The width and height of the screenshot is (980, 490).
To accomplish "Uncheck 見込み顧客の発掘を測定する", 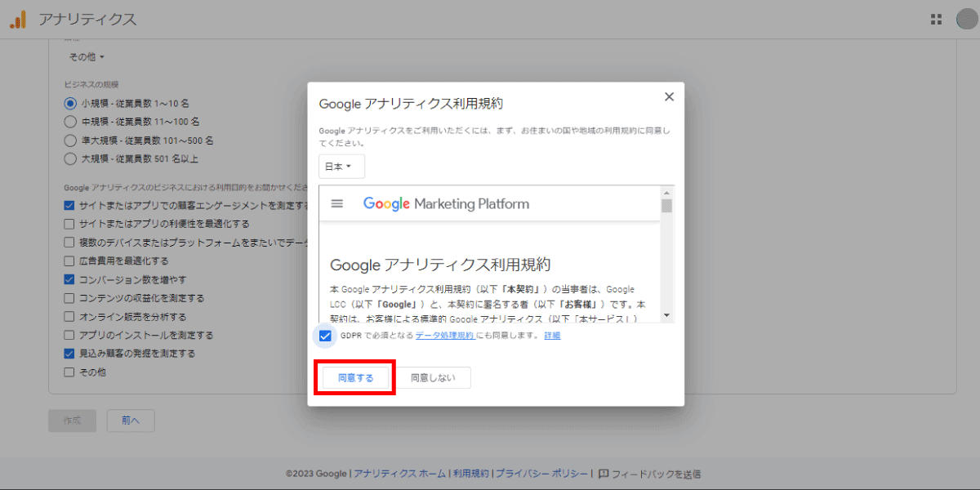I will [69, 354].
